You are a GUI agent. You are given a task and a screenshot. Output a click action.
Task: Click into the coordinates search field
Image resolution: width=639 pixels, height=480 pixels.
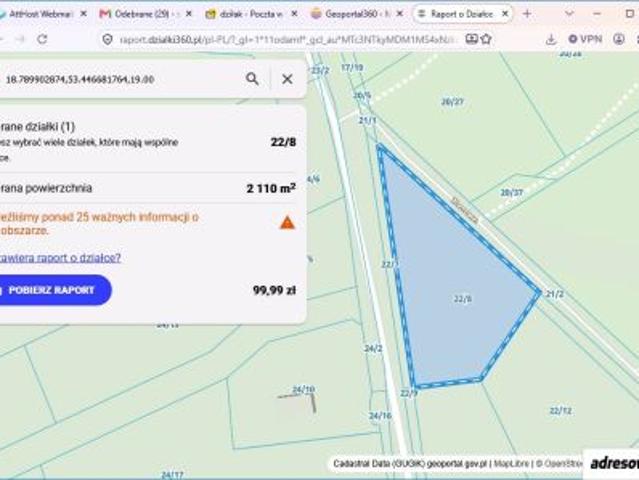pyautogui.click(x=120, y=79)
